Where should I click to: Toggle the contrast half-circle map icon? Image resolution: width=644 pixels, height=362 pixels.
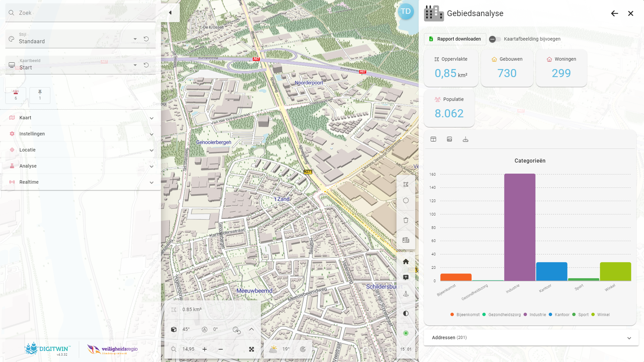(406, 313)
